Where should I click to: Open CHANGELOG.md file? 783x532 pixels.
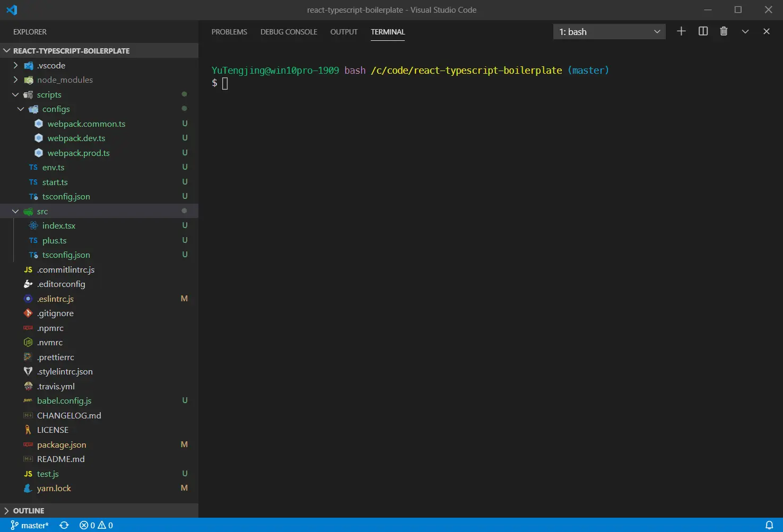(x=99, y=415)
